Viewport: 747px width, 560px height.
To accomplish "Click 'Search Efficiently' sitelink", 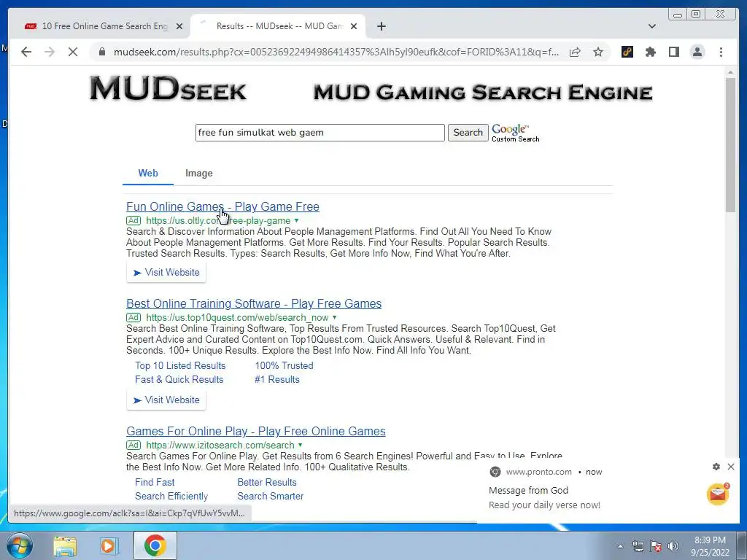I will click(171, 496).
